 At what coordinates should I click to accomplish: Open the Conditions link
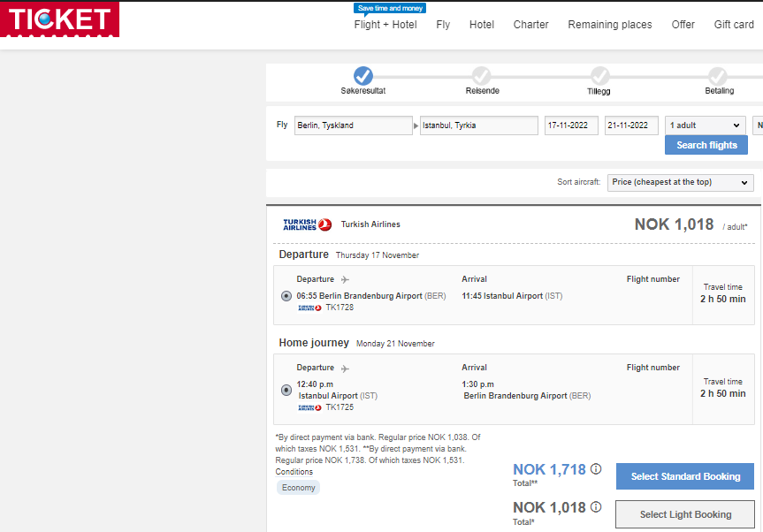point(294,472)
